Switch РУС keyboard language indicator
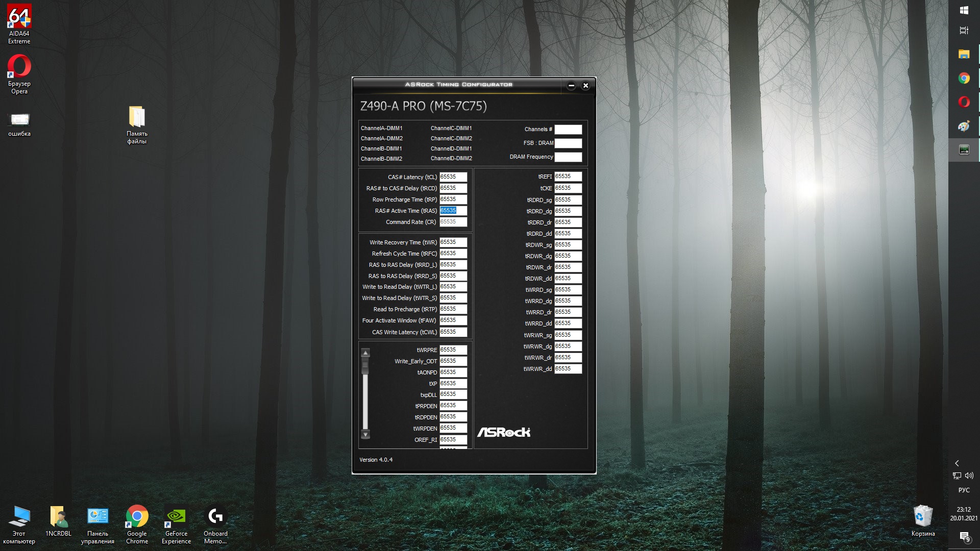980x551 pixels. coord(964,490)
